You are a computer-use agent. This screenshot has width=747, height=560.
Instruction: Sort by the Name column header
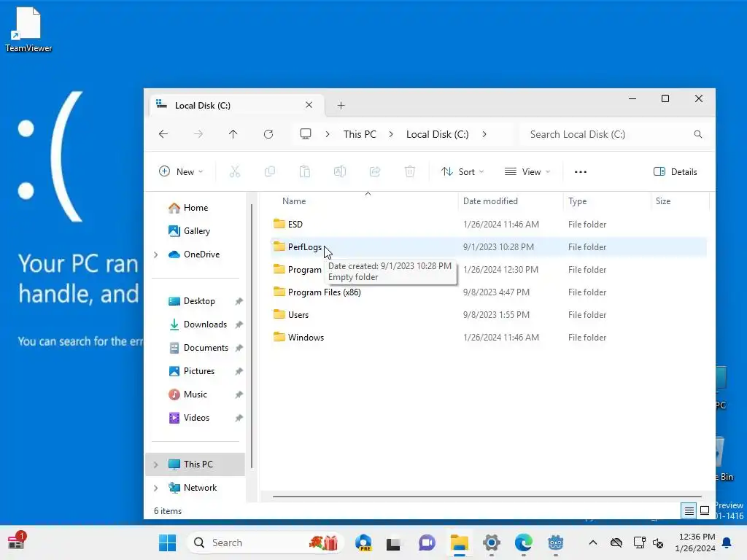[x=294, y=201]
